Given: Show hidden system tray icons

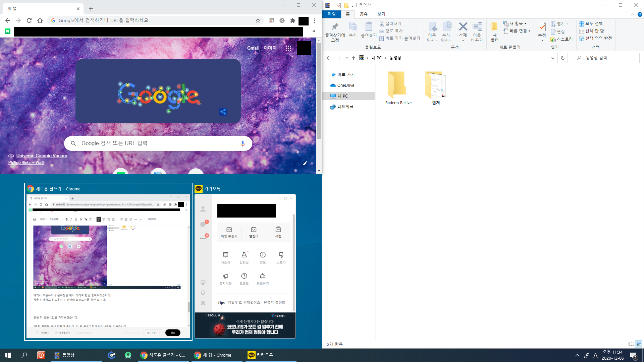Looking at the screenshot, I should pyautogui.click(x=577, y=355).
